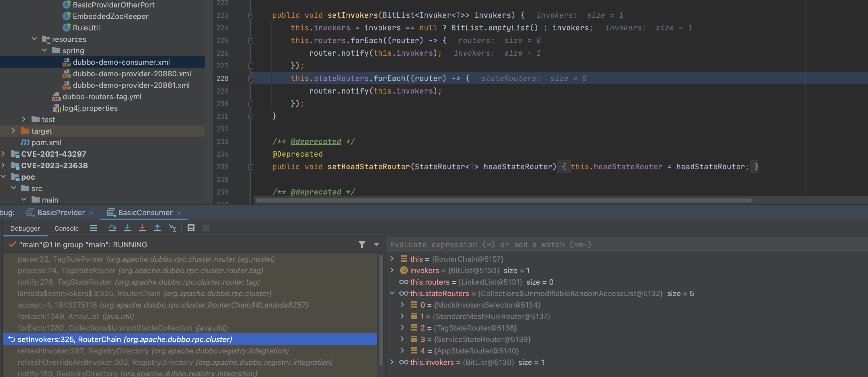Expand element 2 TagStateRouter@5138
This screenshot has width=868, height=377.
point(402,327)
